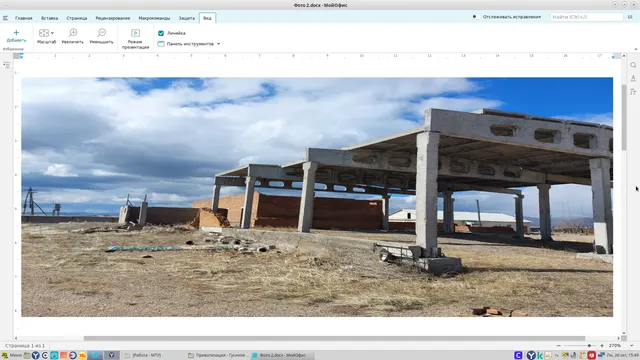Start Режим презентации mode
This screenshot has height=360, width=640.
coord(136,39)
